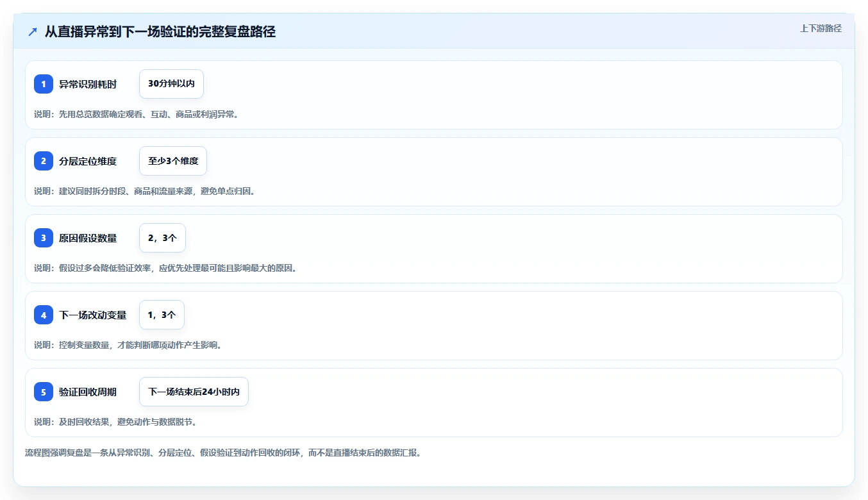
Task: Click the note starting 及时回收结果
Action: click(x=115, y=422)
